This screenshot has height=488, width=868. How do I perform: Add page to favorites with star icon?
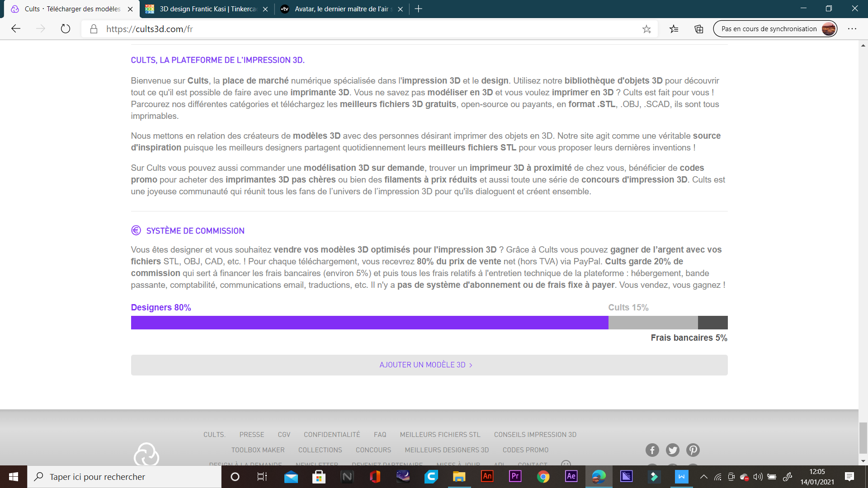point(646,29)
